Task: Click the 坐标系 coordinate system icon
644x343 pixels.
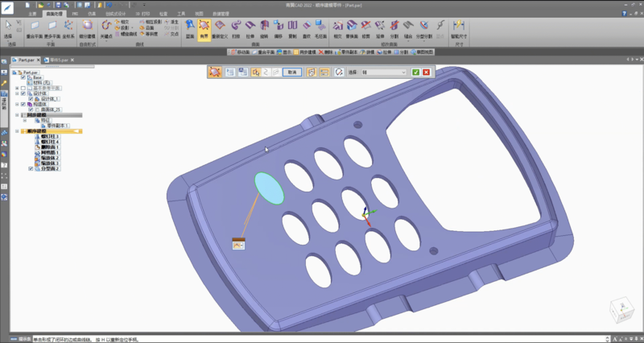Action: [x=68, y=29]
